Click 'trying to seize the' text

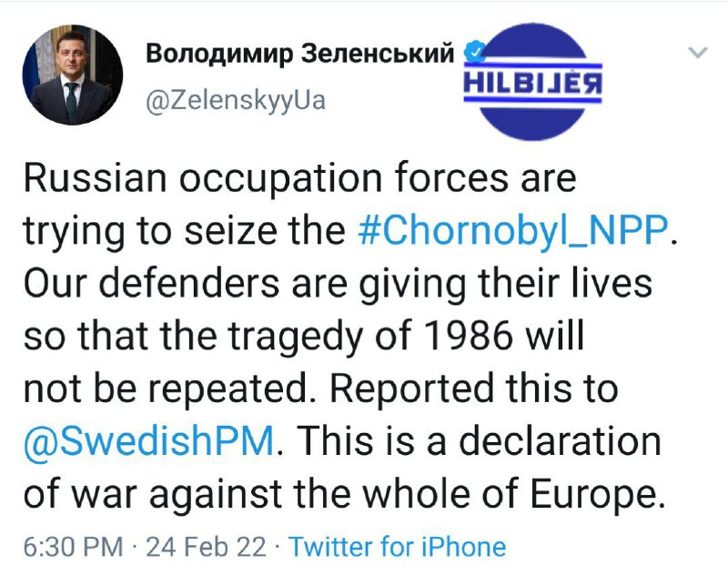[185, 231]
